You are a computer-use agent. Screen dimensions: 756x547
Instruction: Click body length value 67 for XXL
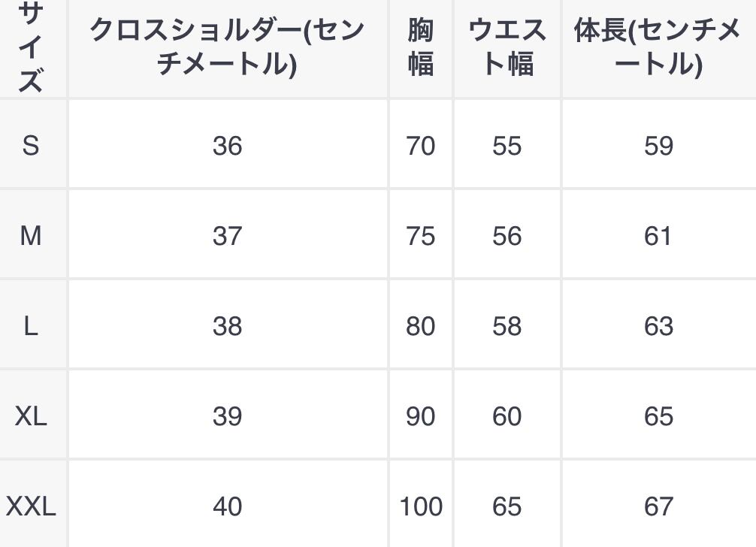pyautogui.click(x=658, y=506)
